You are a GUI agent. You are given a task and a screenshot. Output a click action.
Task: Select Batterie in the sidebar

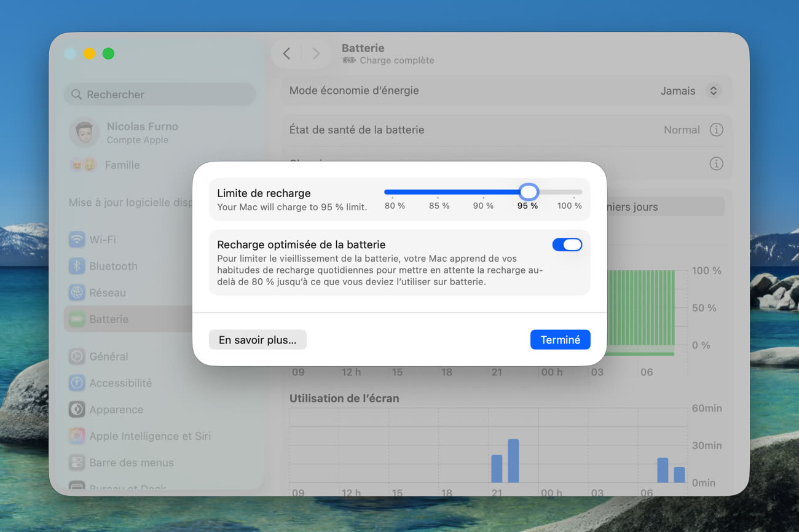coord(109,319)
